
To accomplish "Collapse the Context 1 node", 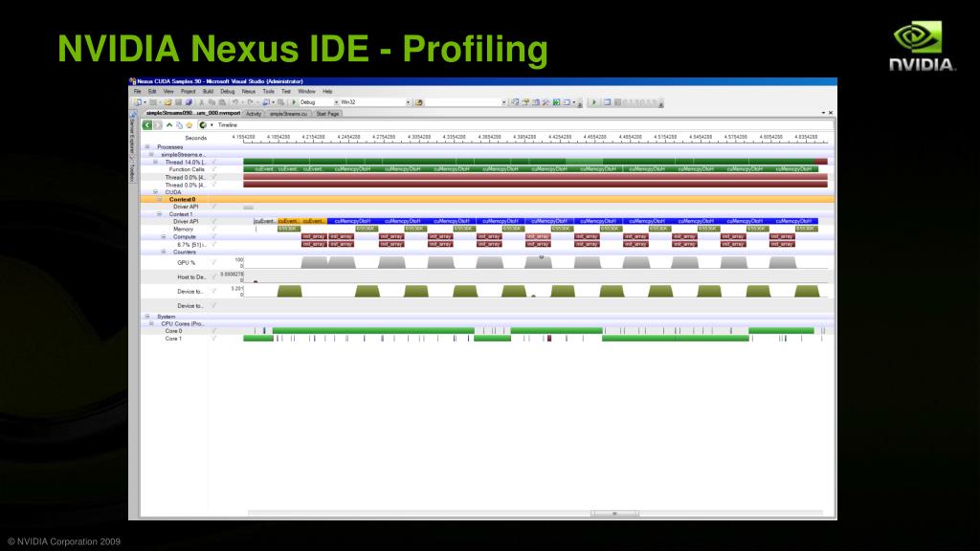I will coord(160,214).
